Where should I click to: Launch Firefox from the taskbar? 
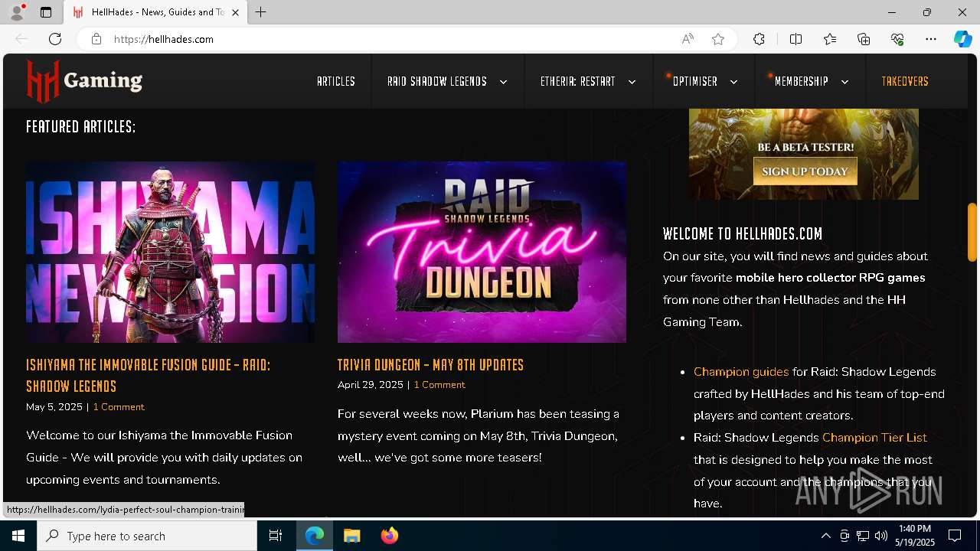click(390, 536)
